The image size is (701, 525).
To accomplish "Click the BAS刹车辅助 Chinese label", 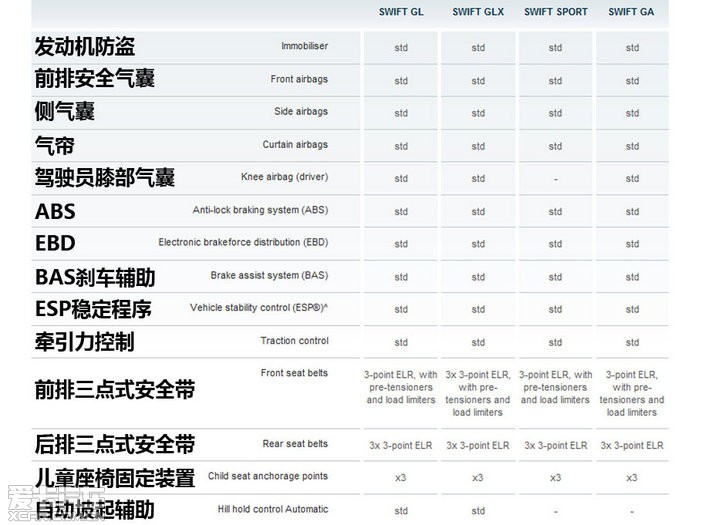I will click(95, 276).
